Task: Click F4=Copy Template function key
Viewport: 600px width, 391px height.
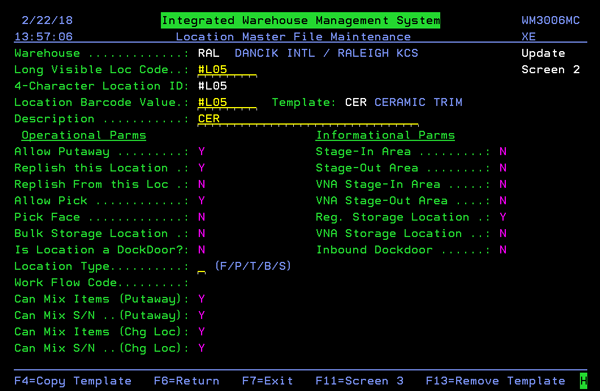Action: click(x=73, y=381)
